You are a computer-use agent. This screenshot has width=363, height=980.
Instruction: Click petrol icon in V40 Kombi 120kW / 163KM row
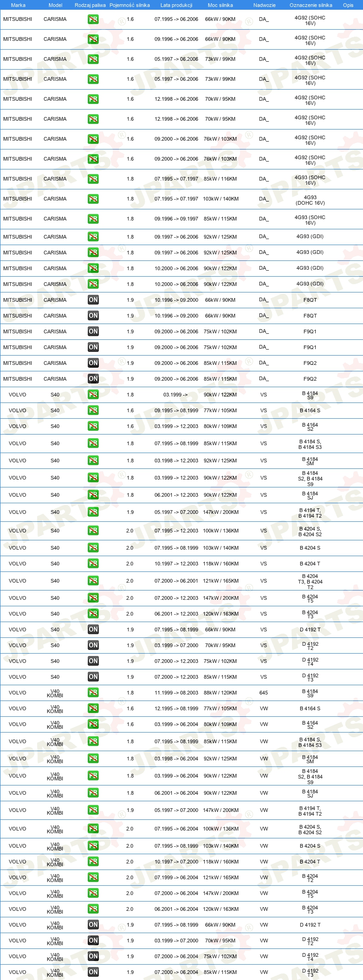[93, 909]
